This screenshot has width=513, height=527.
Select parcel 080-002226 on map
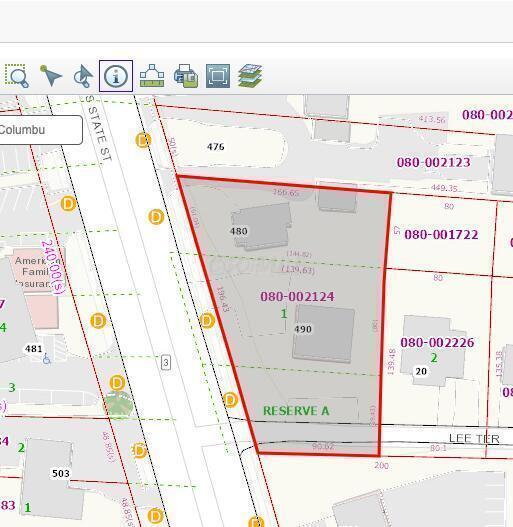click(437, 342)
